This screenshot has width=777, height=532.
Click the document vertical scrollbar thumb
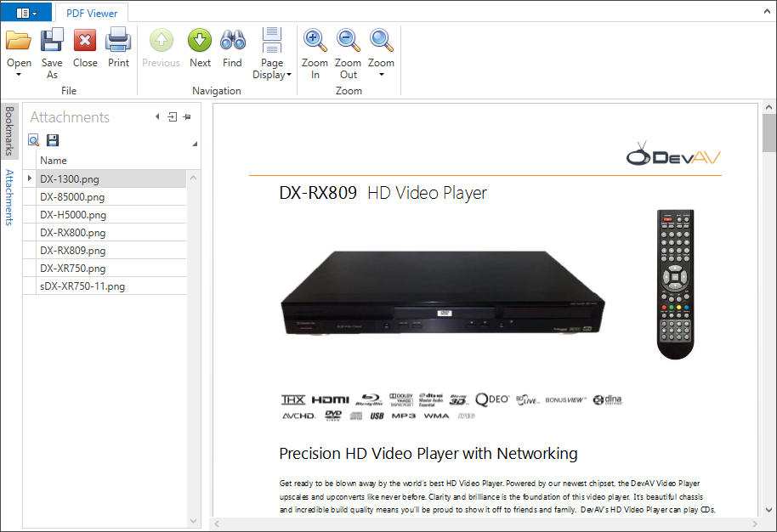pyautogui.click(x=768, y=133)
